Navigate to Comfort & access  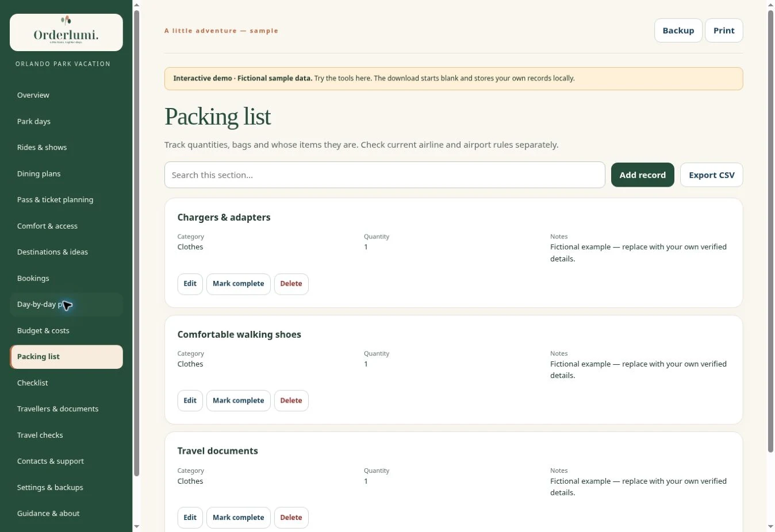[66, 226]
